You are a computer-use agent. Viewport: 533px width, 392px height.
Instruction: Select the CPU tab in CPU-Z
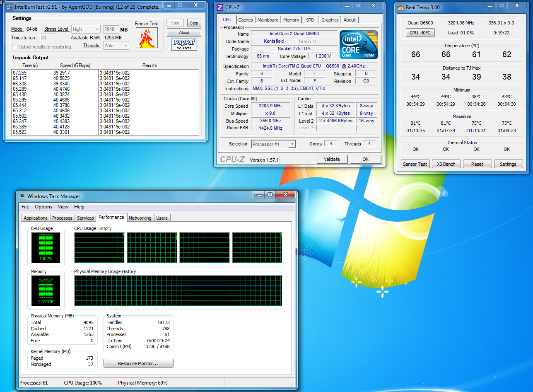tap(227, 19)
